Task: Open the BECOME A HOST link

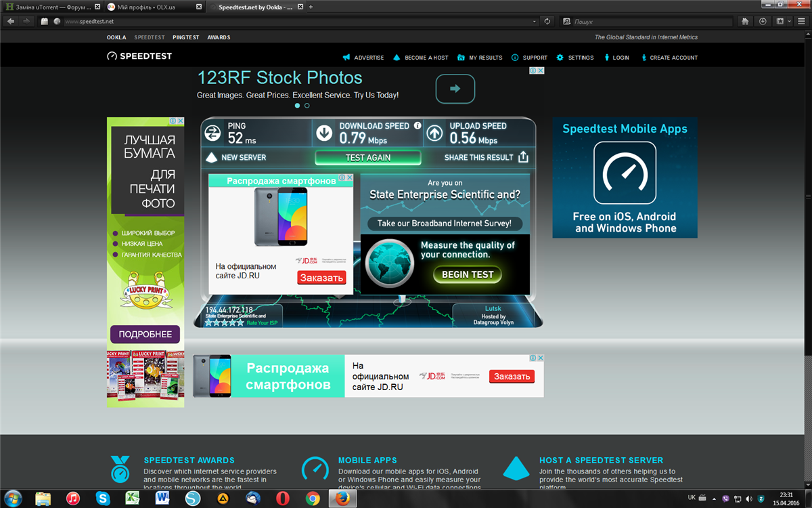Action: click(421, 58)
